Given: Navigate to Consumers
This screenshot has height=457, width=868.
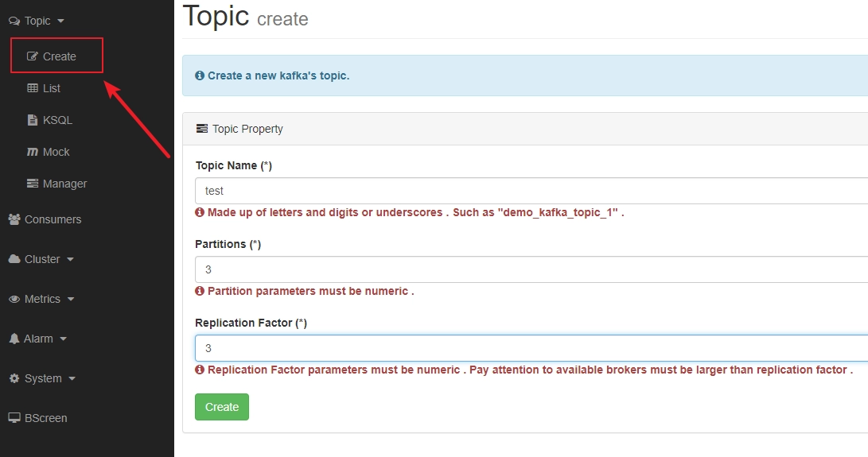Looking at the screenshot, I should (x=45, y=219).
